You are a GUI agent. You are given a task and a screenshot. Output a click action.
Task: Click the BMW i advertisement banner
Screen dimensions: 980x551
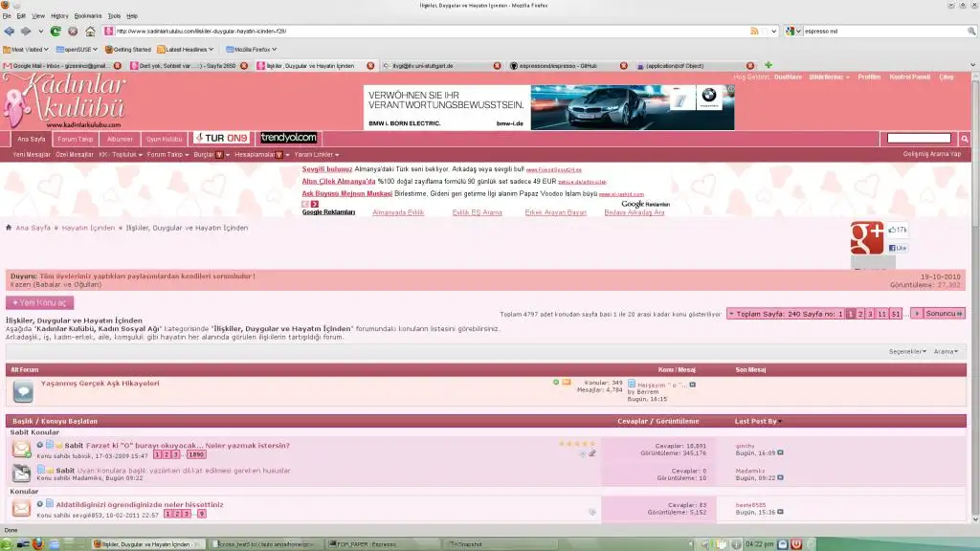click(x=548, y=107)
